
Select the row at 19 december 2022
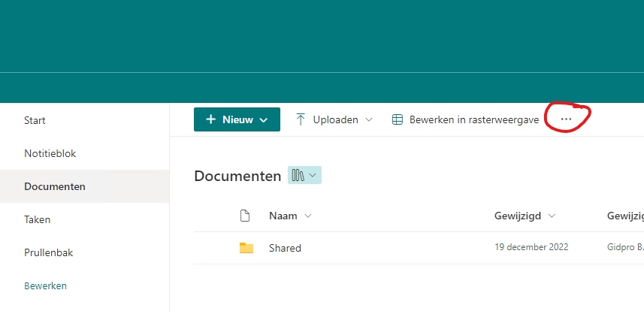coord(531,247)
